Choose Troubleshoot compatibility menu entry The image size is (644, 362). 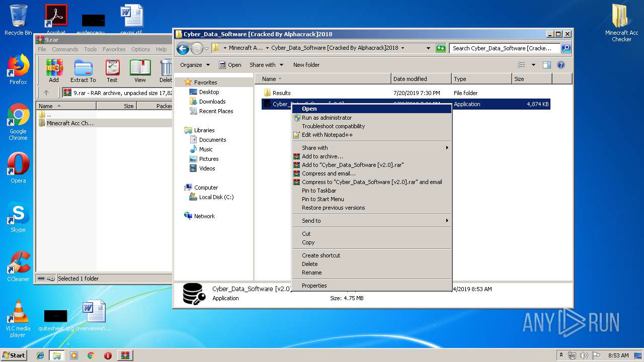tap(372, 126)
